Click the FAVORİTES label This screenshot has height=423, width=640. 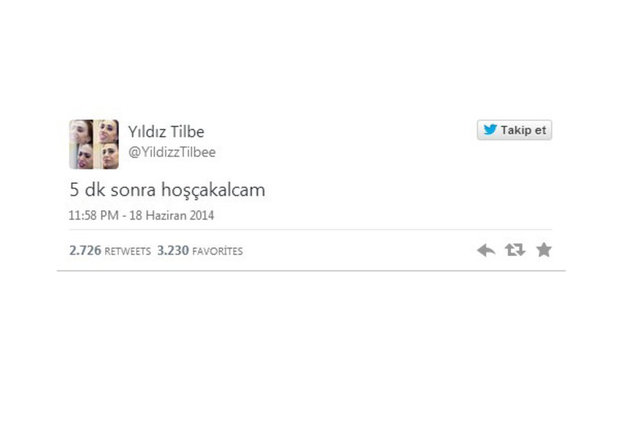pos(218,251)
